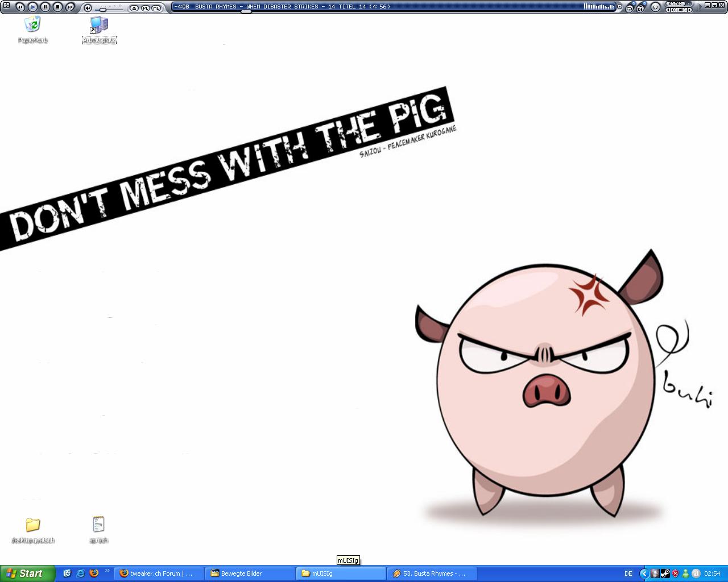Screen dimensions: 728x582
Task: Select previous color theme with left arrow
Action: (x=668, y=10)
